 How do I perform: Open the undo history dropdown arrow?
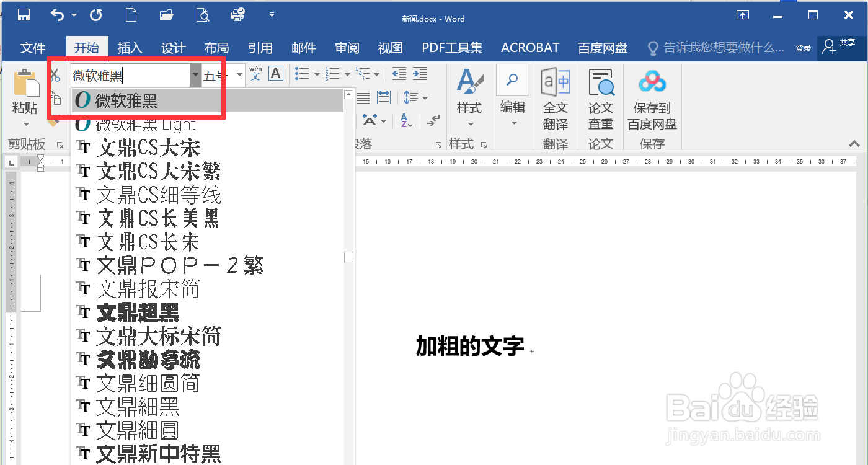click(x=74, y=15)
